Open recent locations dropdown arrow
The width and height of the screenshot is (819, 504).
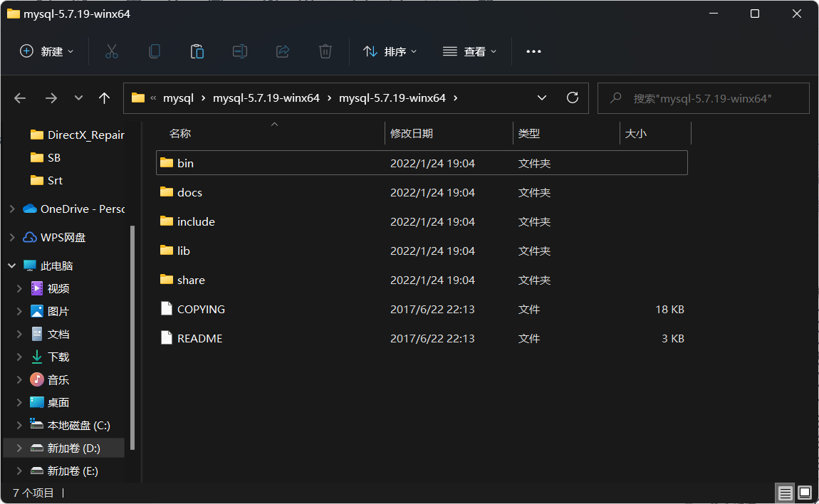[78, 98]
